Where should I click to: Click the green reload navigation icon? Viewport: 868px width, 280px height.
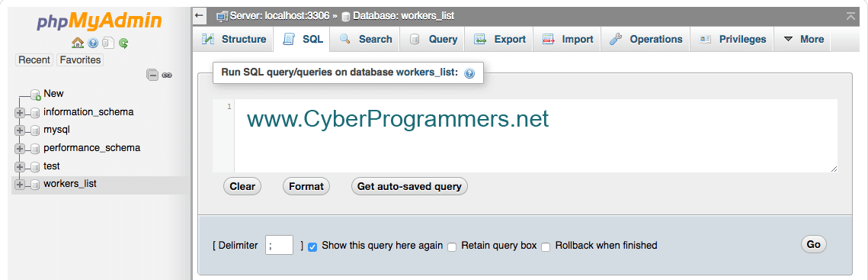[123, 43]
